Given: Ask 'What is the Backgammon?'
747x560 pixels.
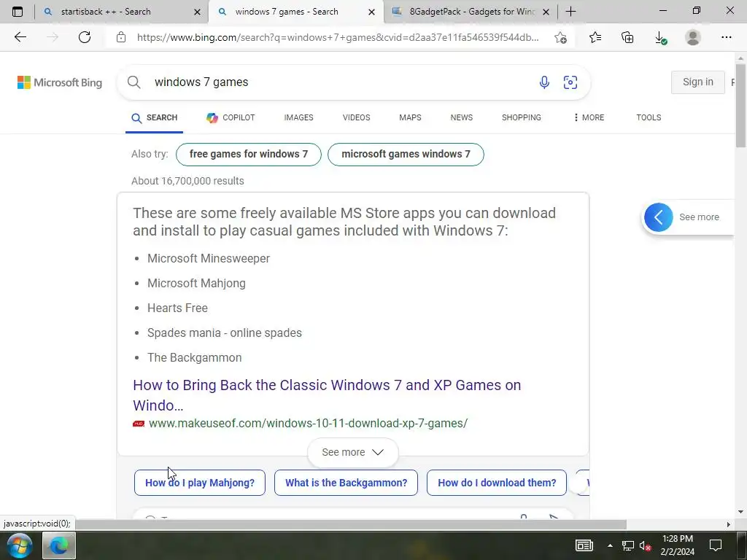Looking at the screenshot, I should point(346,483).
